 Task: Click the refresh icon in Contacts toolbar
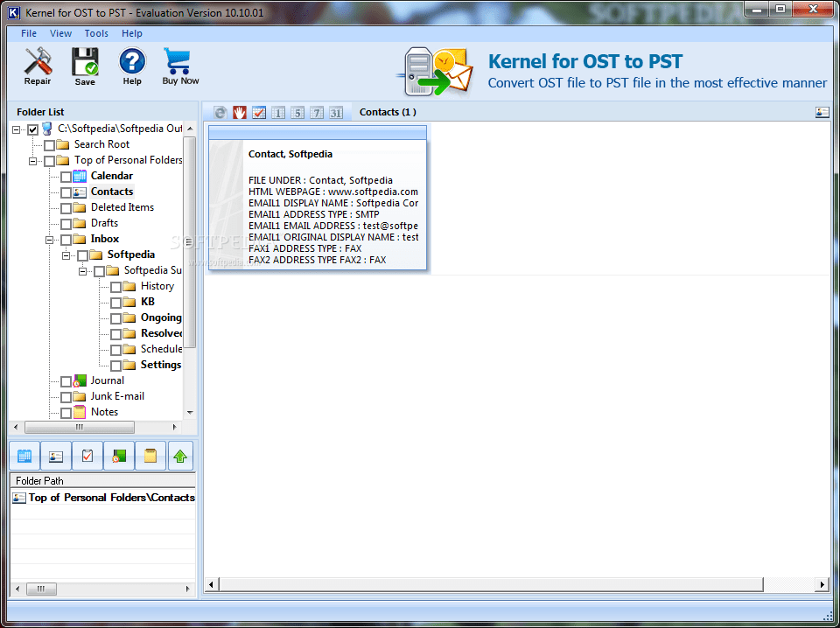[220, 113]
